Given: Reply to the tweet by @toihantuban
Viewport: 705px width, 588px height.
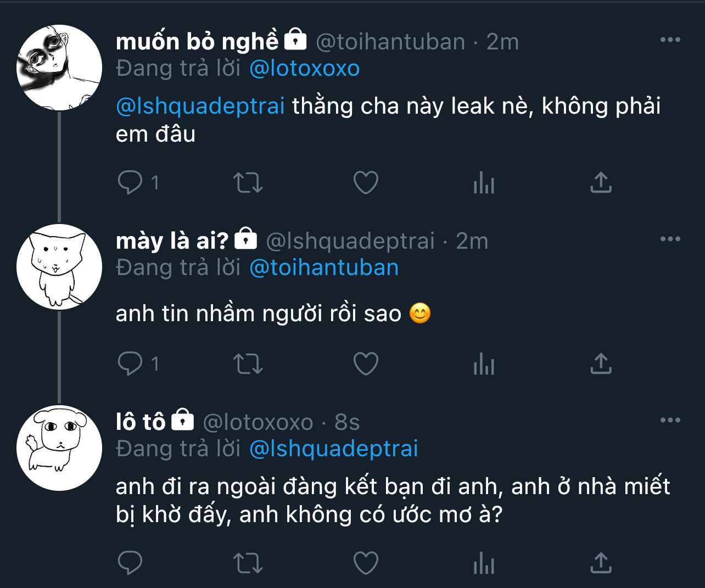Looking at the screenshot, I should 130,182.
